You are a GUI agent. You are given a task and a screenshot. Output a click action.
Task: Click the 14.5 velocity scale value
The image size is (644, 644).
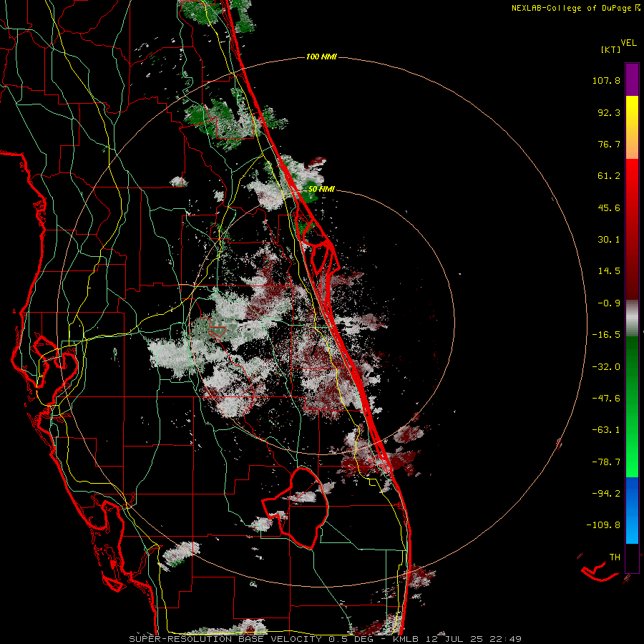(x=609, y=271)
